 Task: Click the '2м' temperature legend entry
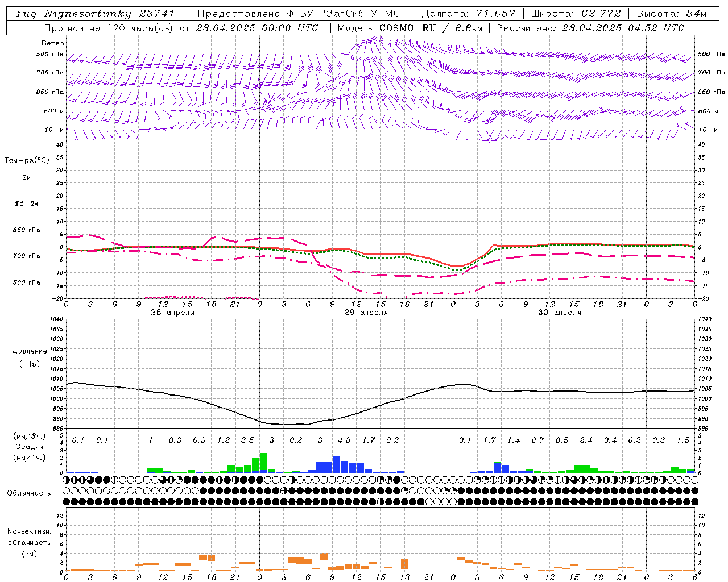coord(27,178)
